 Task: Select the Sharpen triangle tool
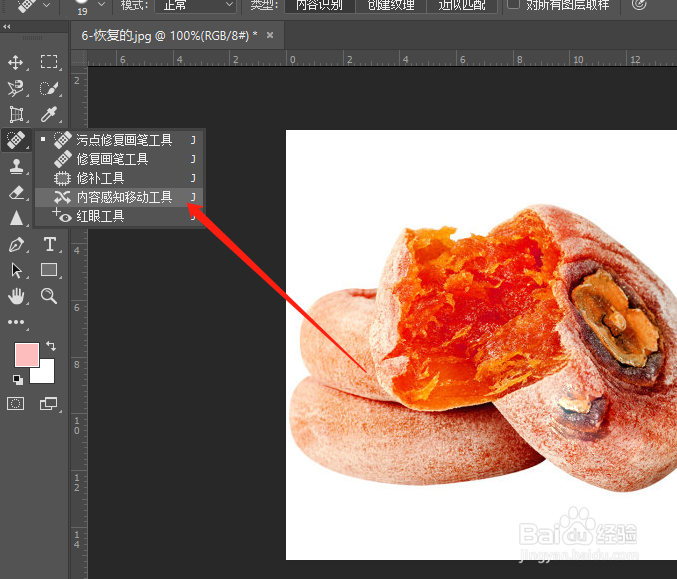tap(16, 218)
